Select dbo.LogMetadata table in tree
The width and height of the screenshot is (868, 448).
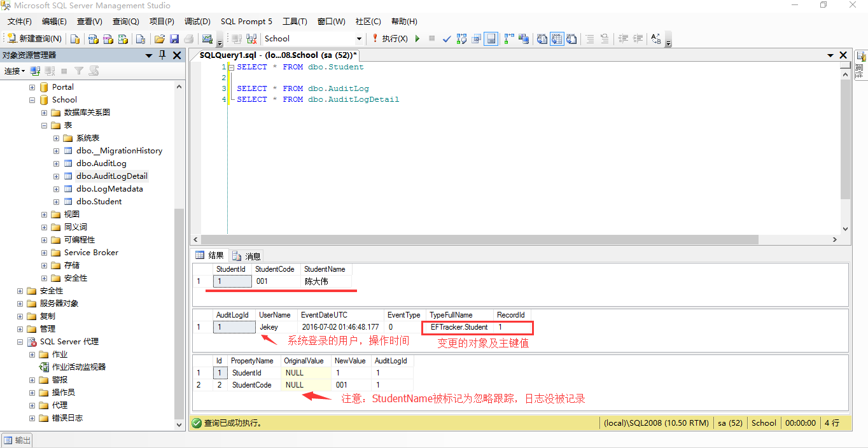(x=109, y=189)
